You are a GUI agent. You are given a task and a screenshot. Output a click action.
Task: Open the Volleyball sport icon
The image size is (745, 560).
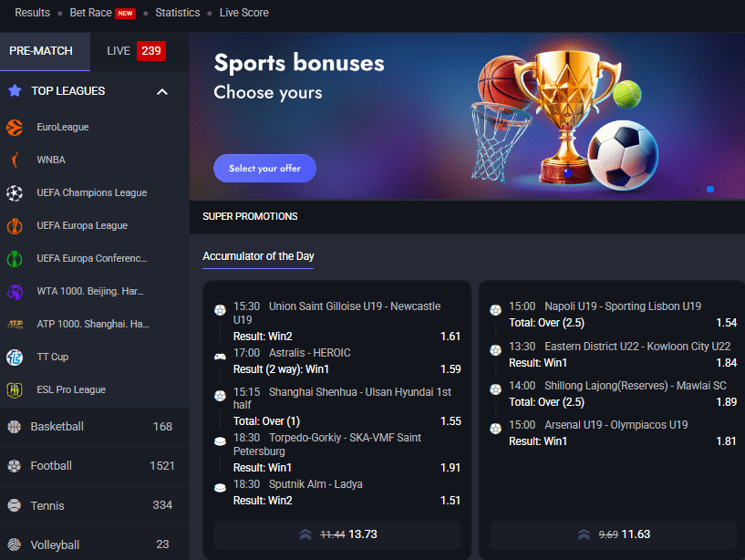point(15,544)
